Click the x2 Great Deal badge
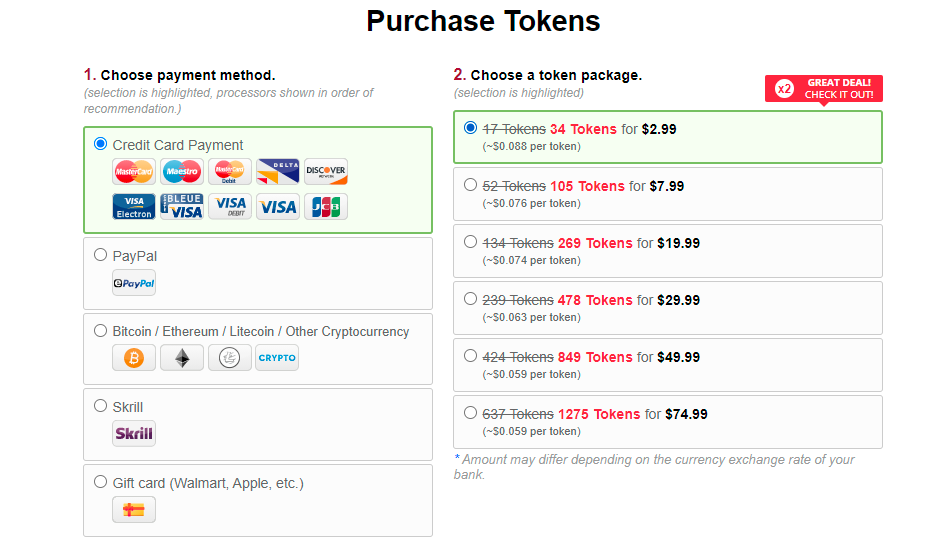 (824, 89)
